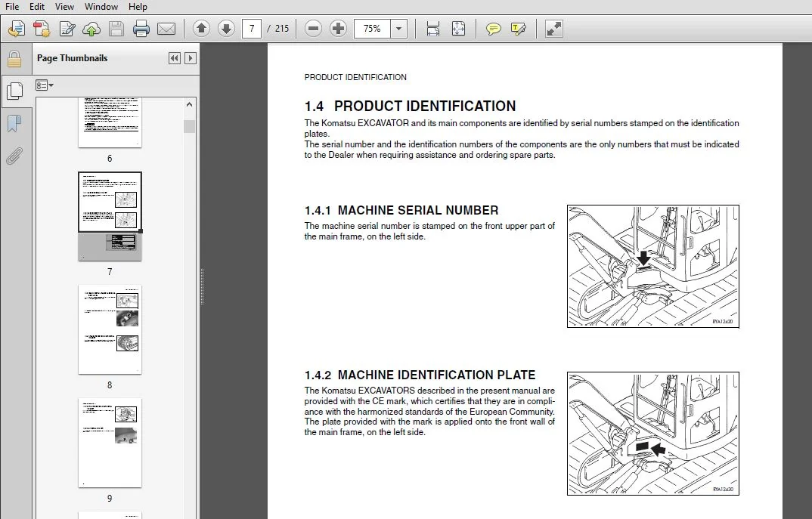Open the Help menu
Viewport: 812px width, 519px height.
pos(138,7)
